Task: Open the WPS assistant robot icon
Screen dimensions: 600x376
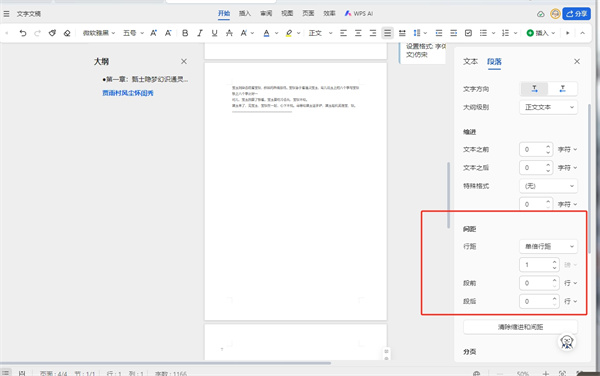Action: point(567,342)
